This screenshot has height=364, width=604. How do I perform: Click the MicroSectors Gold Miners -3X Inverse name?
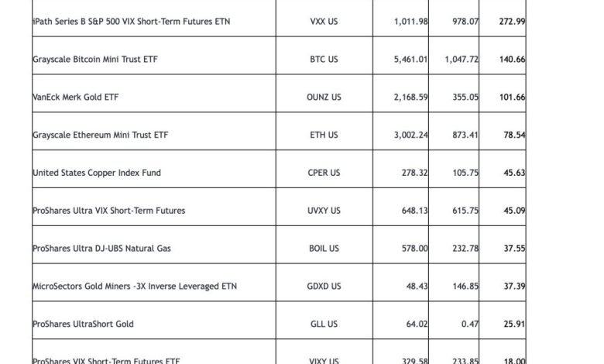(135, 287)
